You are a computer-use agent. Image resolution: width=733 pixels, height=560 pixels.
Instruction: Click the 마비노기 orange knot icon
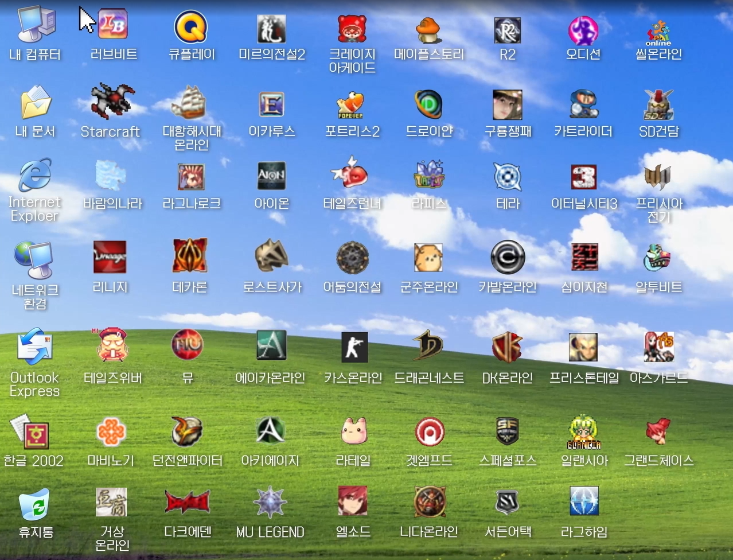[111, 432]
